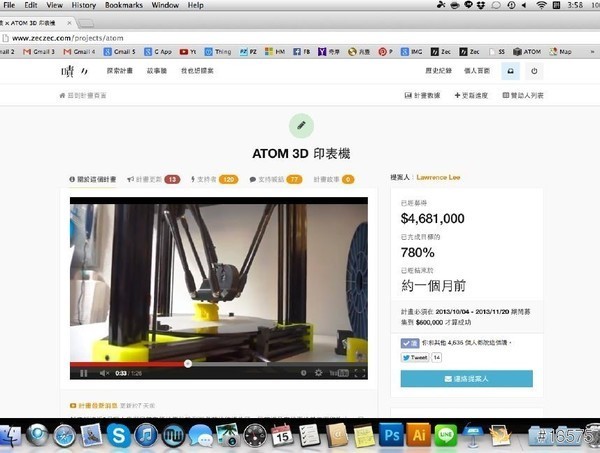600x453 pixels.
Task: Click the power logout icon
Action: point(534,71)
